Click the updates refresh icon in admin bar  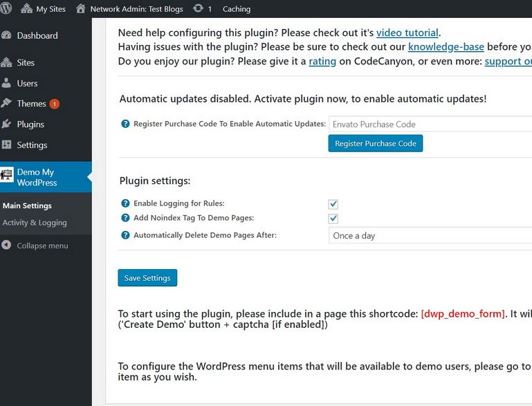coord(198,8)
